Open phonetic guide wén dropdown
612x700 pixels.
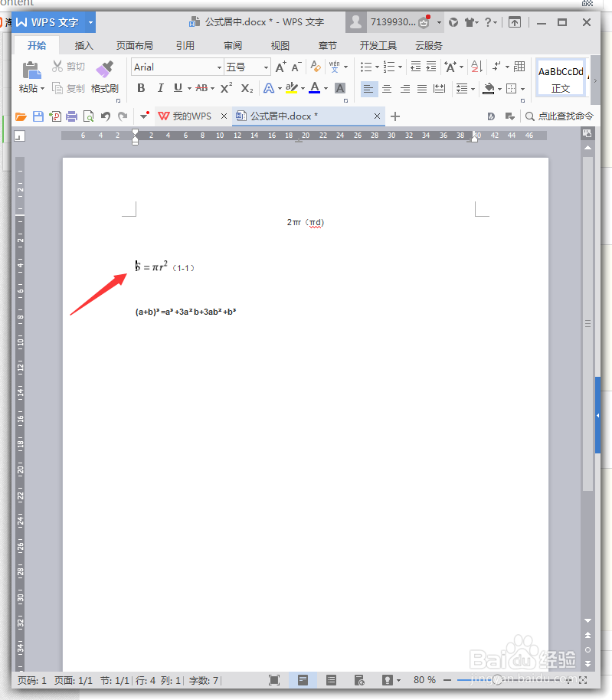pyautogui.click(x=346, y=67)
